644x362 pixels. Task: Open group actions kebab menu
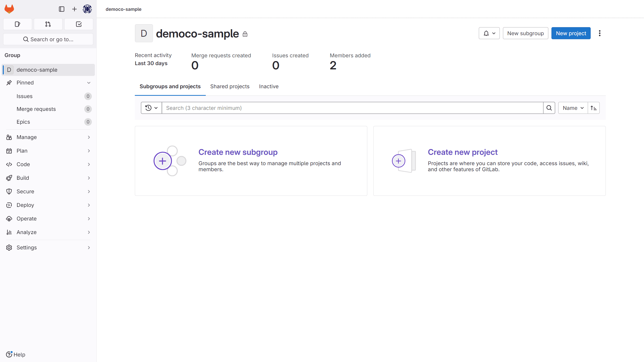tap(600, 33)
